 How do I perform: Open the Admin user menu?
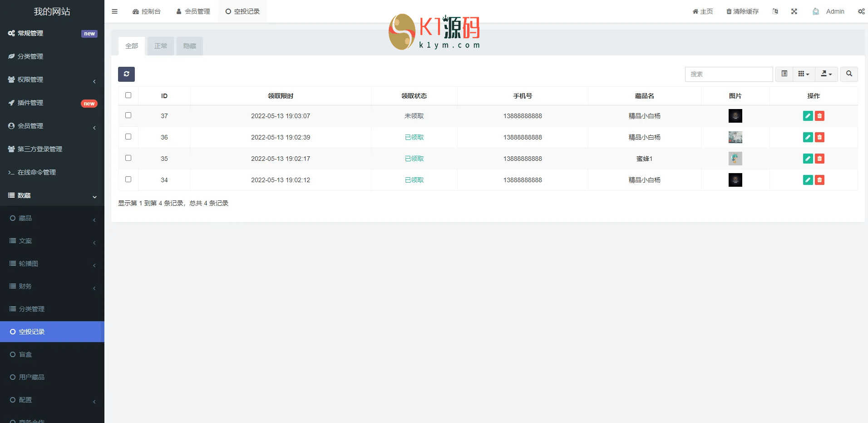click(x=829, y=11)
